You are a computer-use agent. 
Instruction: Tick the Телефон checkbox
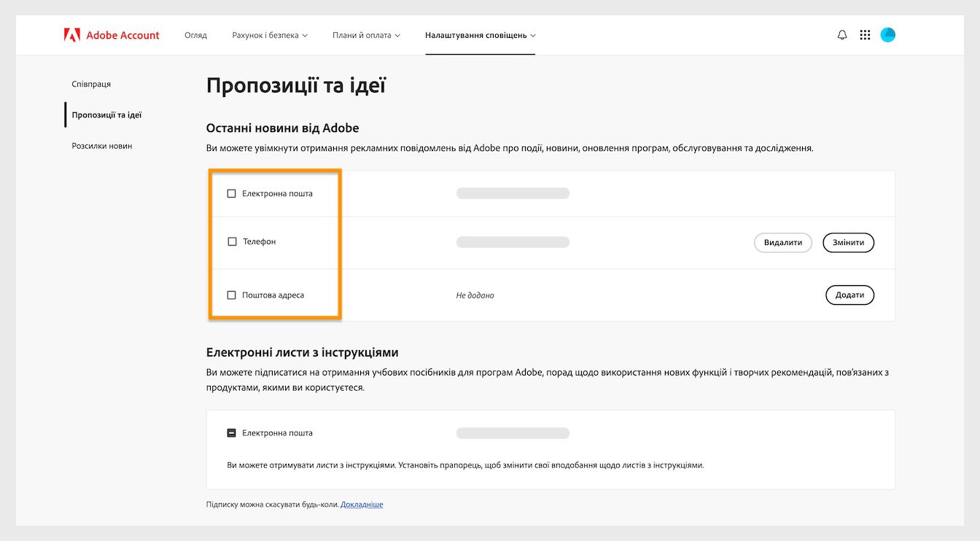(232, 241)
